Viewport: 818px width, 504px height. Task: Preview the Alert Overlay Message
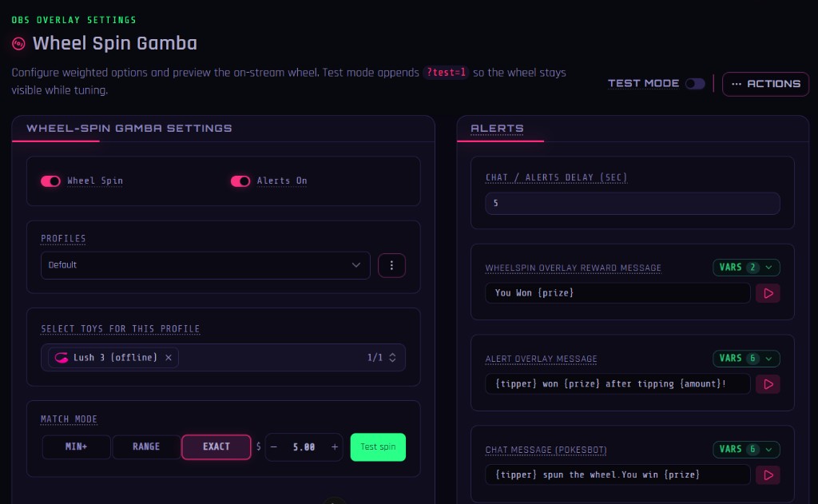pyautogui.click(x=768, y=384)
